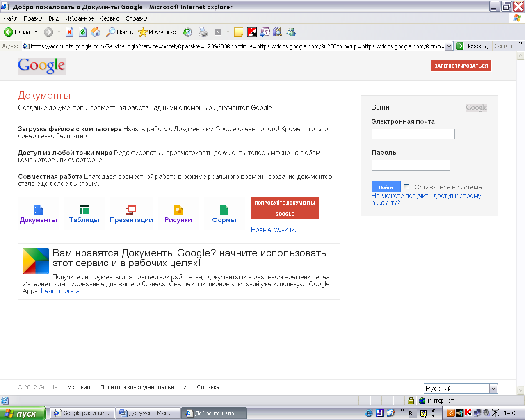The height and width of the screenshot is (420, 525).
Task: Click the security lock icon in status bar
Action: tap(411, 401)
